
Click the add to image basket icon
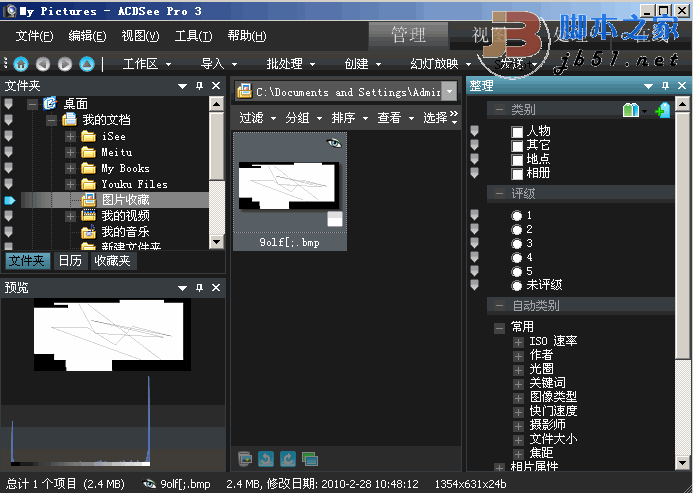(x=244, y=459)
